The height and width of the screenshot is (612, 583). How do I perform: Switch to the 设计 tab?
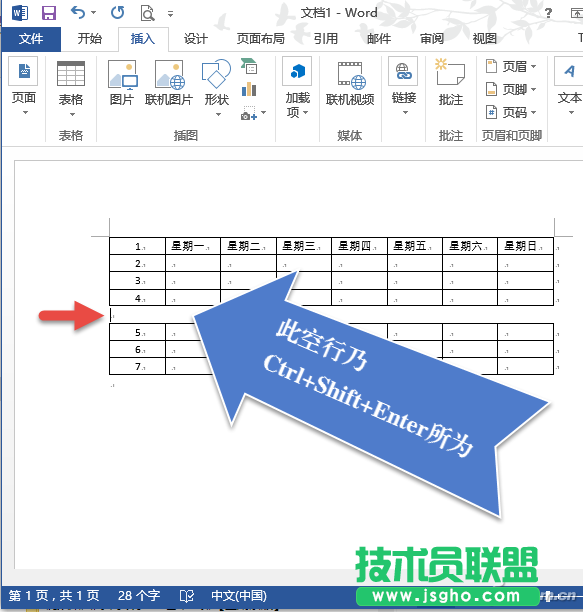[x=196, y=39]
